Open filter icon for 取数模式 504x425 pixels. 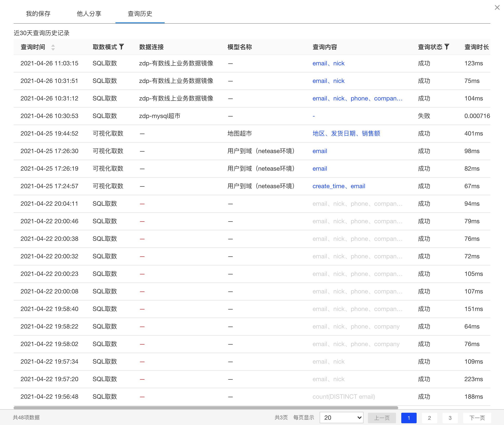[122, 47]
